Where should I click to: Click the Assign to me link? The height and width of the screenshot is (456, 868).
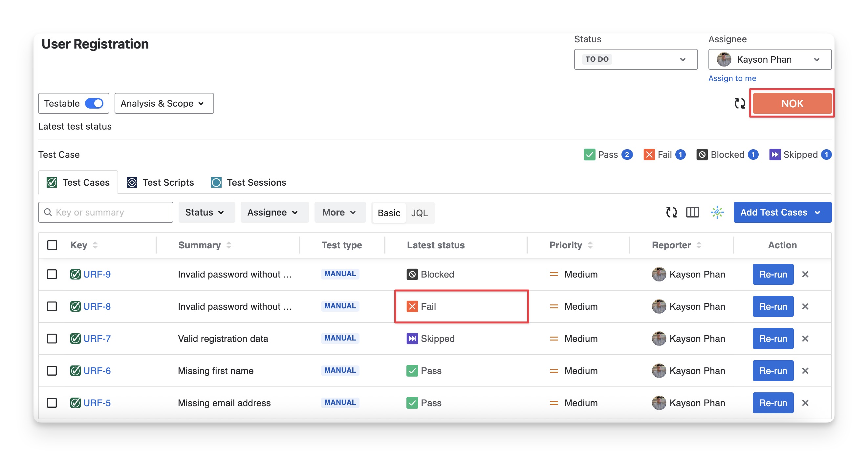point(732,78)
